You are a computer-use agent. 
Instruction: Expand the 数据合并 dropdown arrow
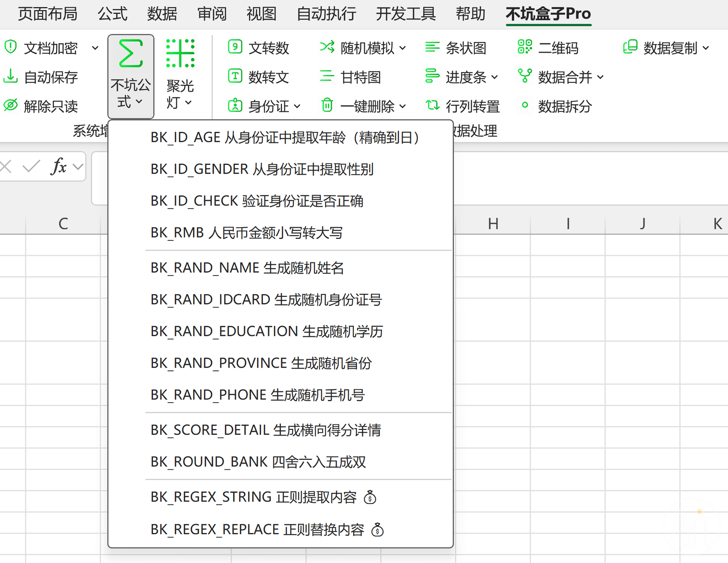click(600, 77)
